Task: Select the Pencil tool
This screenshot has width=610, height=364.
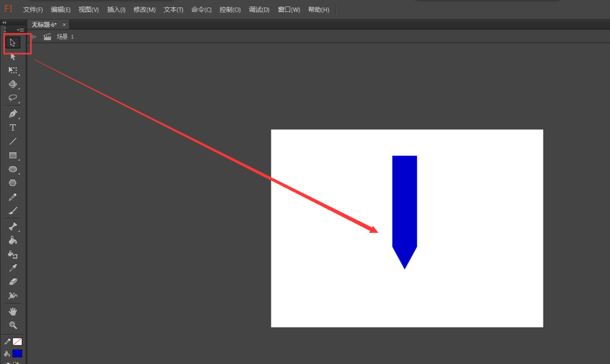Action: (x=12, y=197)
